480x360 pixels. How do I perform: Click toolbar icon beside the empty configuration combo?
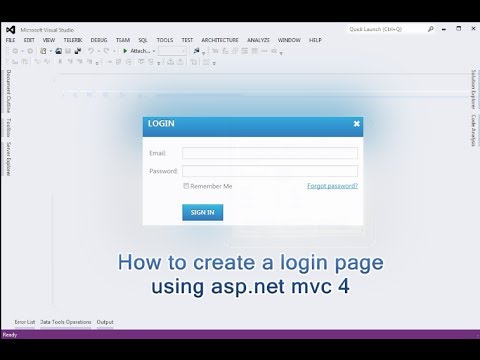coord(196,51)
